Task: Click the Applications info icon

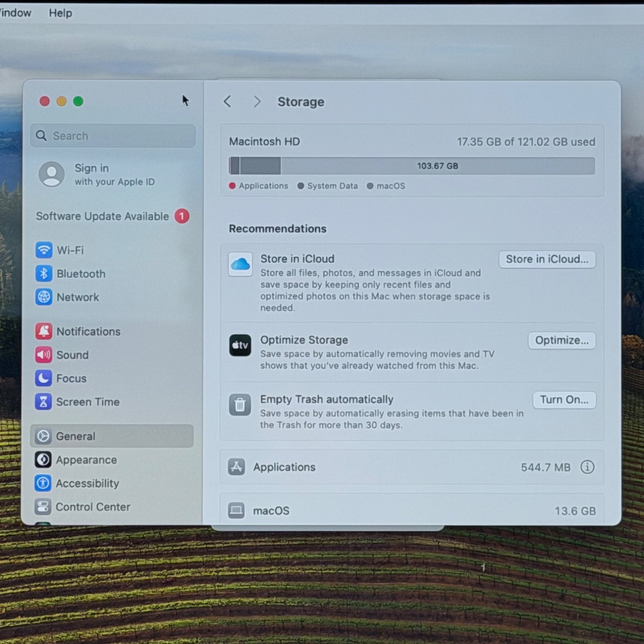Action: point(587,467)
